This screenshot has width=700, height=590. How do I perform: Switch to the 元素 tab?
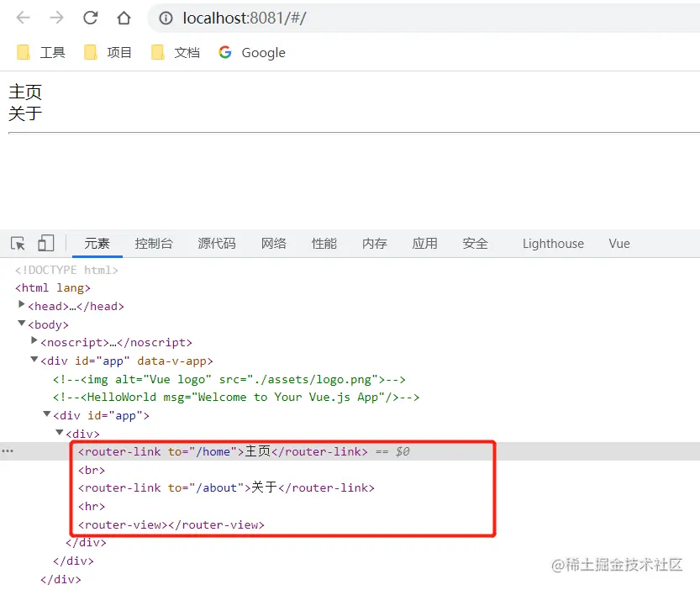97,244
